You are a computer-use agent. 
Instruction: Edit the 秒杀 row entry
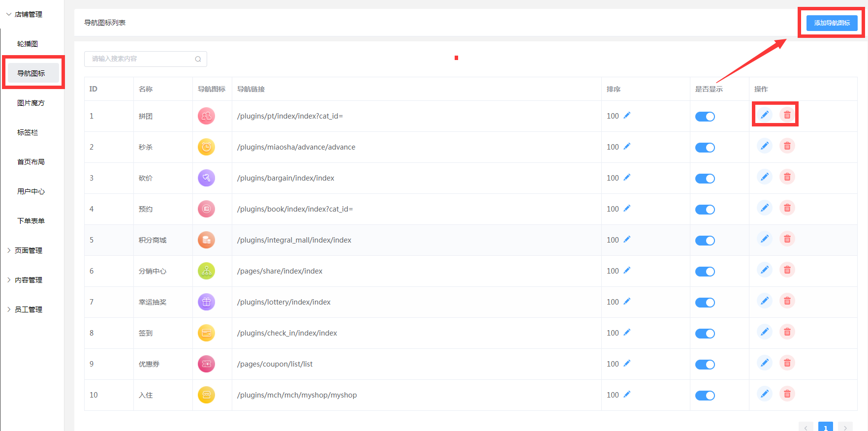[765, 146]
